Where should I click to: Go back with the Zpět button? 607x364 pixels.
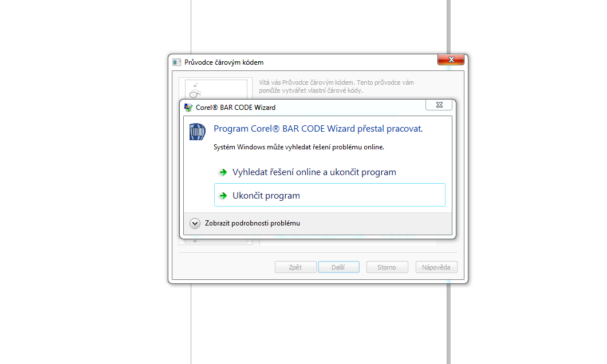(x=295, y=267)
